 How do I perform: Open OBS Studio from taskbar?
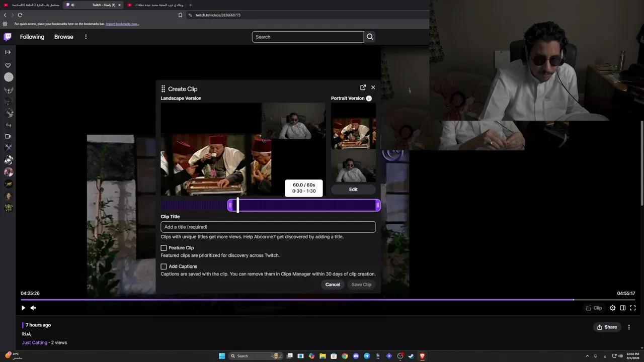(400, 356)
